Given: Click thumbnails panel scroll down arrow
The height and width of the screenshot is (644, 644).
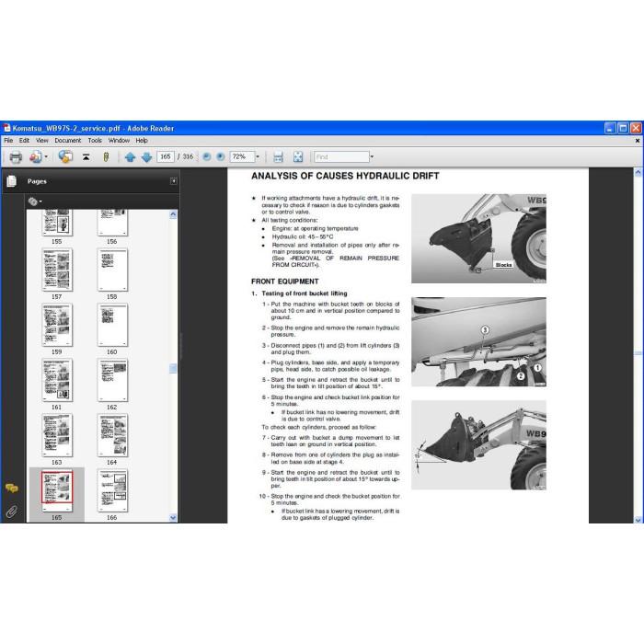Looking at the screenshot, I should pyautogui.click(x=173, y=517).
